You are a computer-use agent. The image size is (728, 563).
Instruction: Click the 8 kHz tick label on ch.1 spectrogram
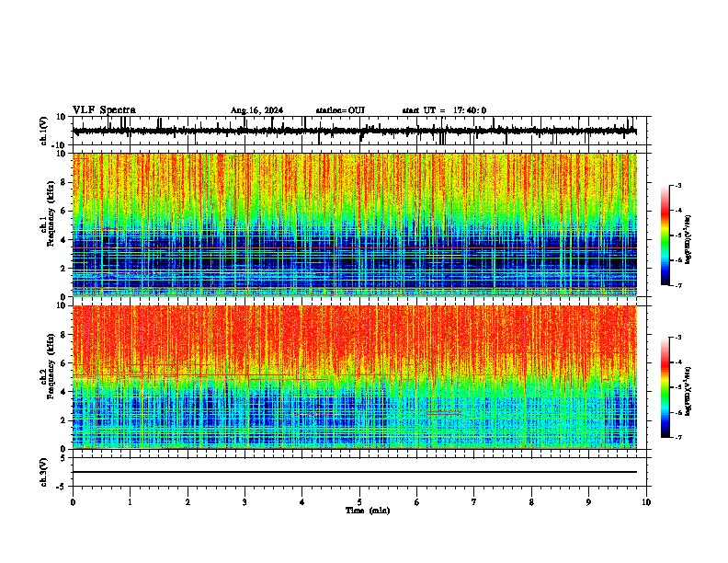pyautogui.click(x=63, y=182)
